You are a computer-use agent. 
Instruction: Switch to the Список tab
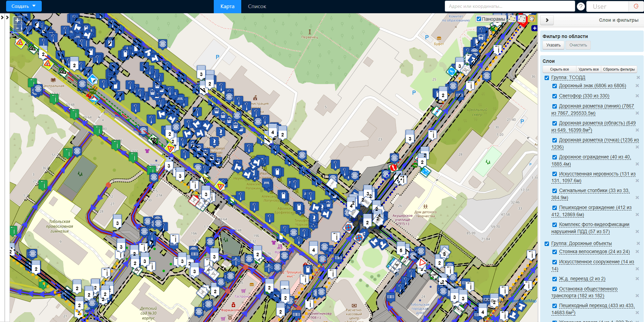pyautogui.click(x=257, y=6)
